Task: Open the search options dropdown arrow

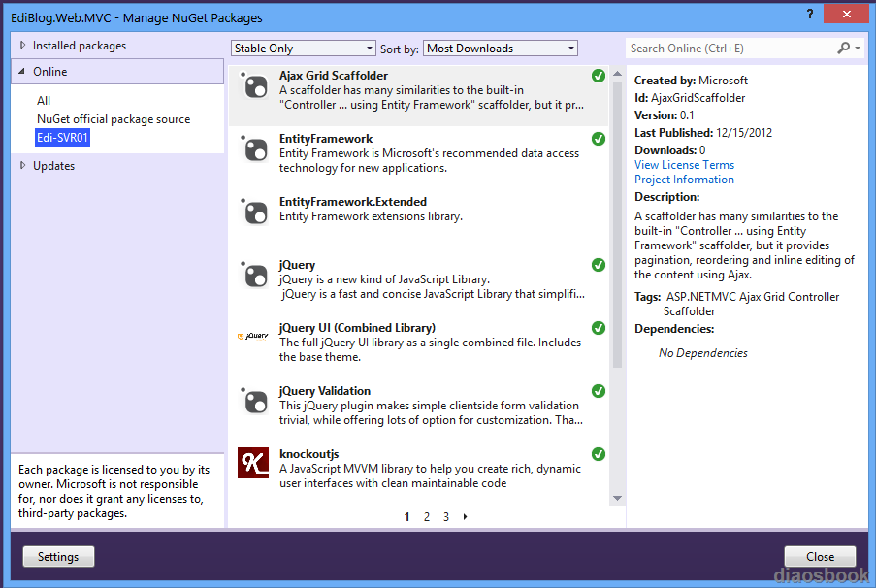Action: pos(858,49)
